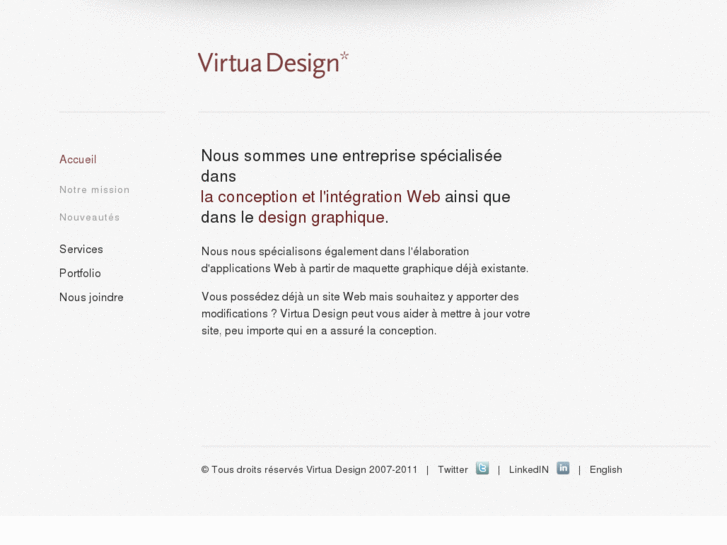Open the LinkedIn icon in footer

tap(563, 468)
